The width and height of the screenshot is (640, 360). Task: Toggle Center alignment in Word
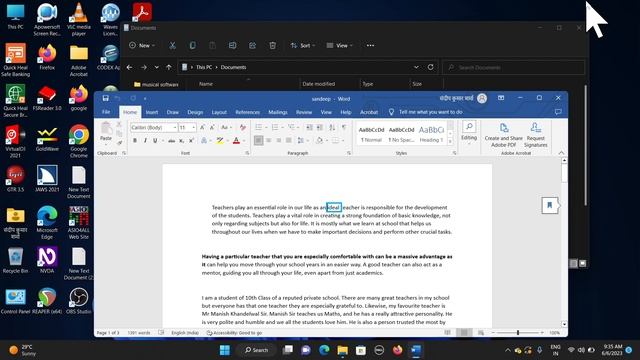point(269,140)
